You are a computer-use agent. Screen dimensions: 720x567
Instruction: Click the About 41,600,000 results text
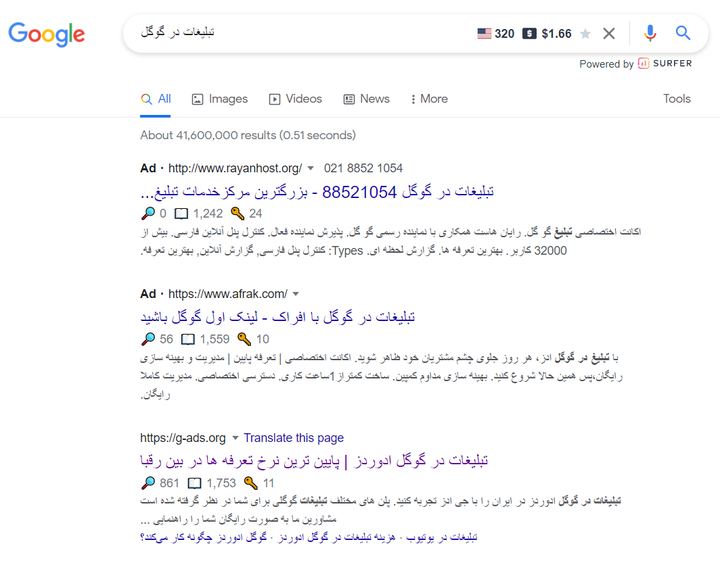[248, 135]
